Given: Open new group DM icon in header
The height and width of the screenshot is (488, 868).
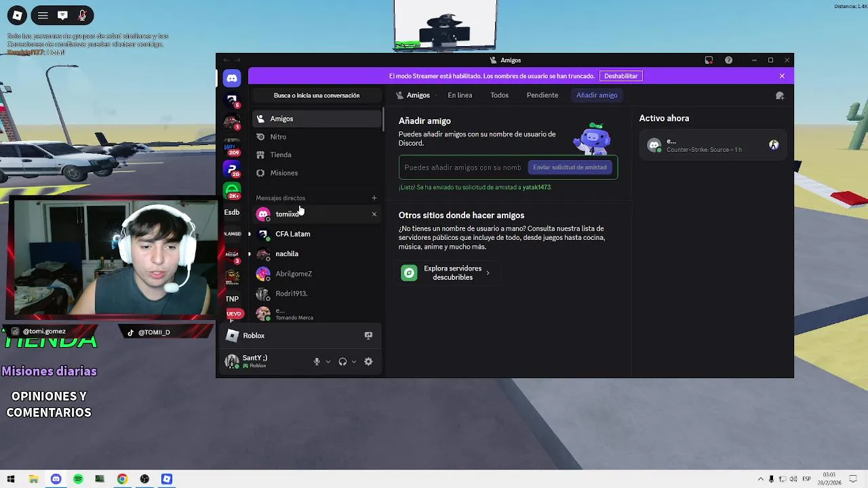Looking at the screenshot, I should (780, 96).
